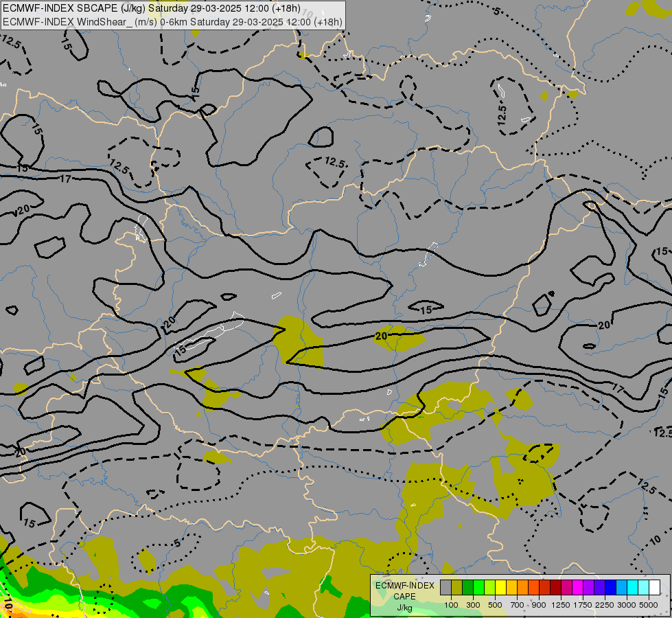
Task: Pick the pure yellow legend swatch
Action: pyautogui.click(x=500, y=588)
